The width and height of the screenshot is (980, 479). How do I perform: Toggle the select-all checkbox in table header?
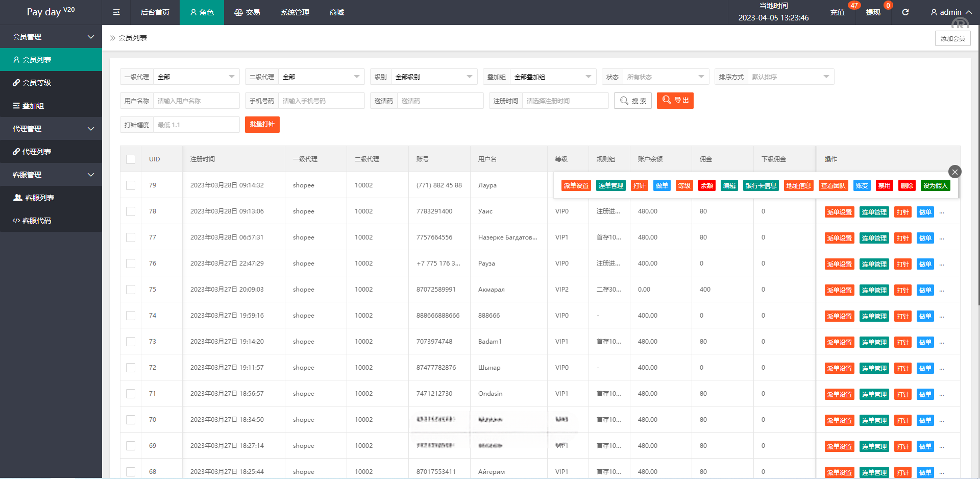click(131, 159)
